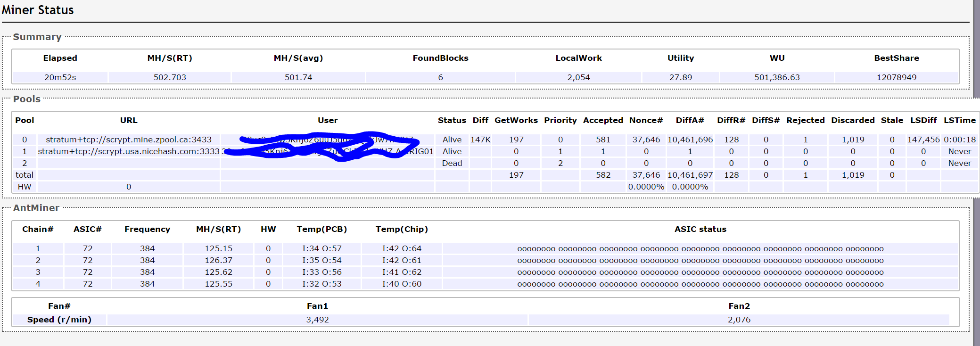980x346 pixels.
Task: Click the ASIC status header
Action: [700, 229]
